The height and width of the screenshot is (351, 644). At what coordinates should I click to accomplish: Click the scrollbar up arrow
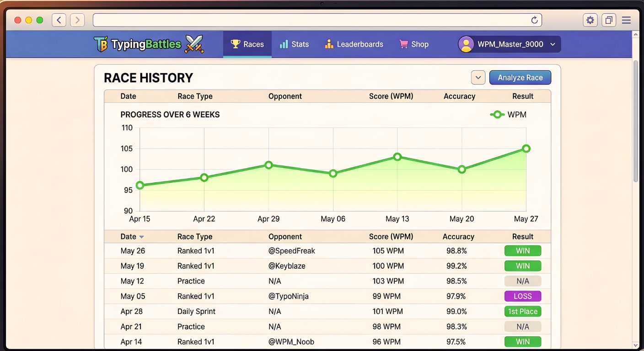(635, 35)
